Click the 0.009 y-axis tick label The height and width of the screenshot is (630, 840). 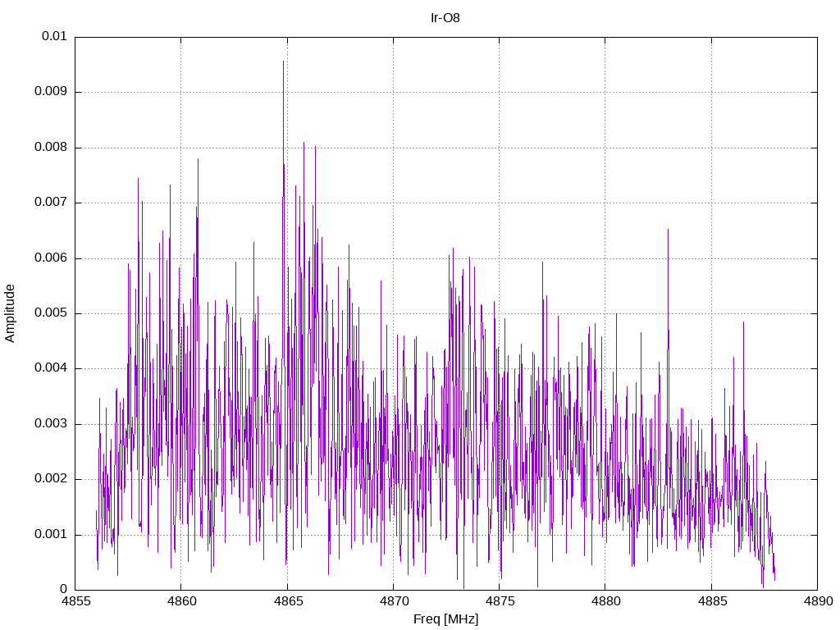51,92
